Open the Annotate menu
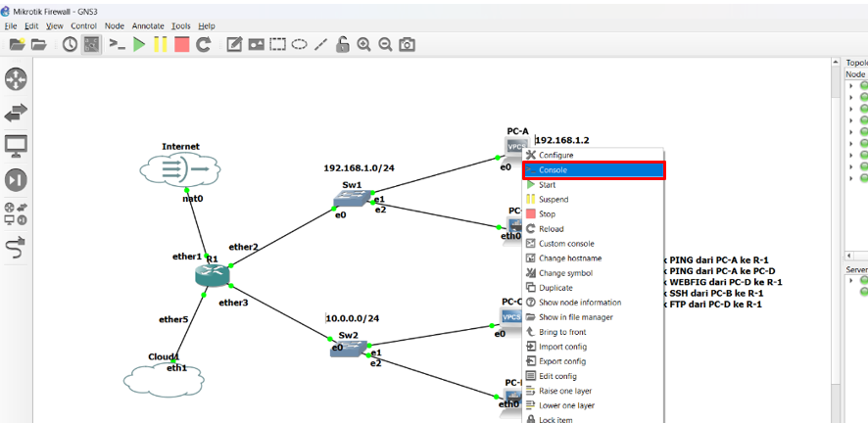The height and width of the screenshot is (423, 868). pos(148,25)
